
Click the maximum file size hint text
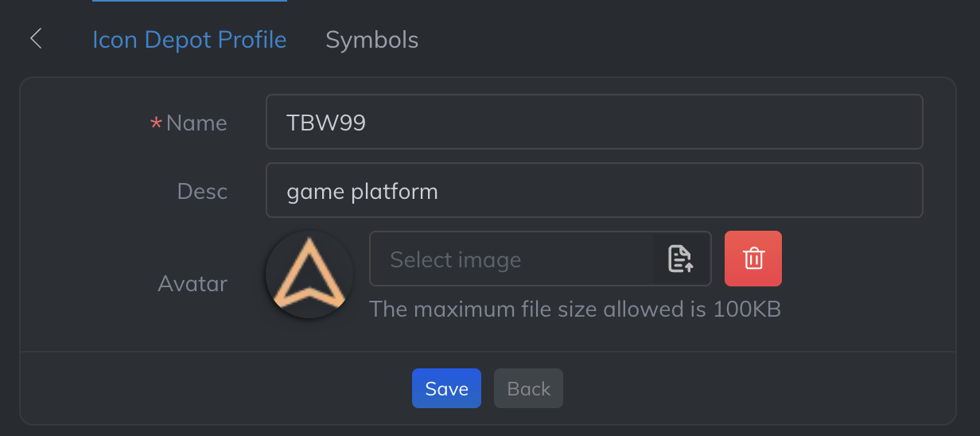click(x=574, y=309)
